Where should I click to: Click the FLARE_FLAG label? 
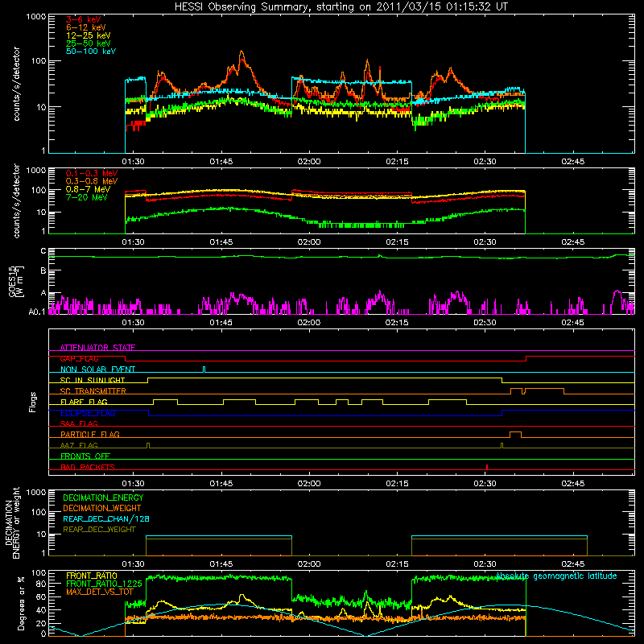coord(84,402)
